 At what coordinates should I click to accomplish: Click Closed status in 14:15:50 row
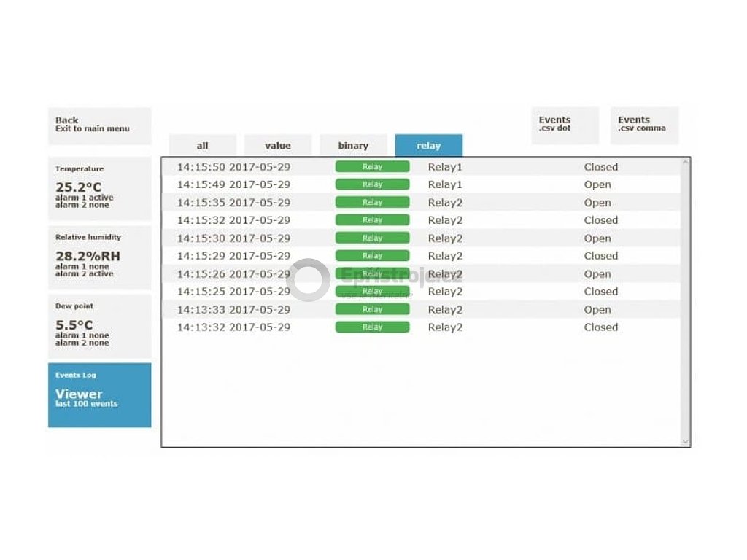601,167
